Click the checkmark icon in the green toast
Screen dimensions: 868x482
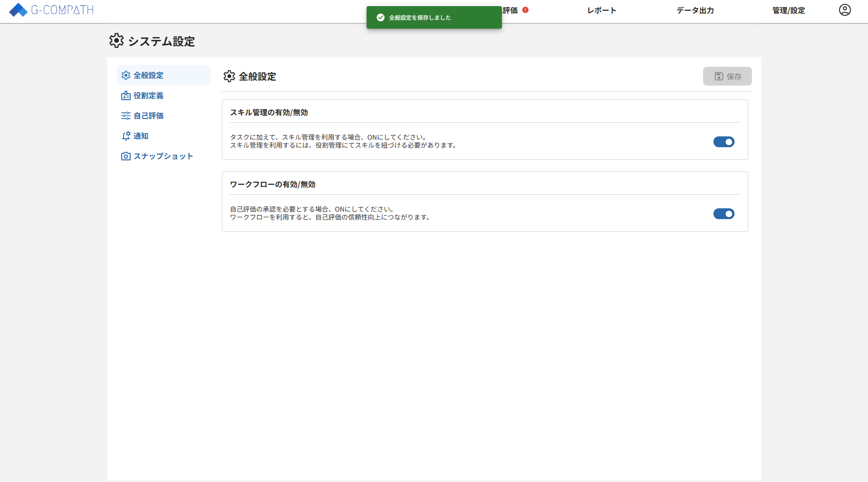380,17
